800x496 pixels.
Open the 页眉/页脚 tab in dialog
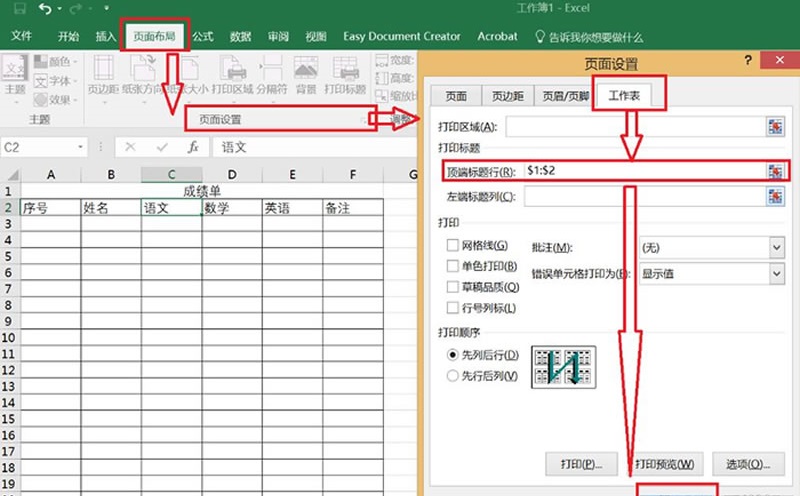pos(565,96)
